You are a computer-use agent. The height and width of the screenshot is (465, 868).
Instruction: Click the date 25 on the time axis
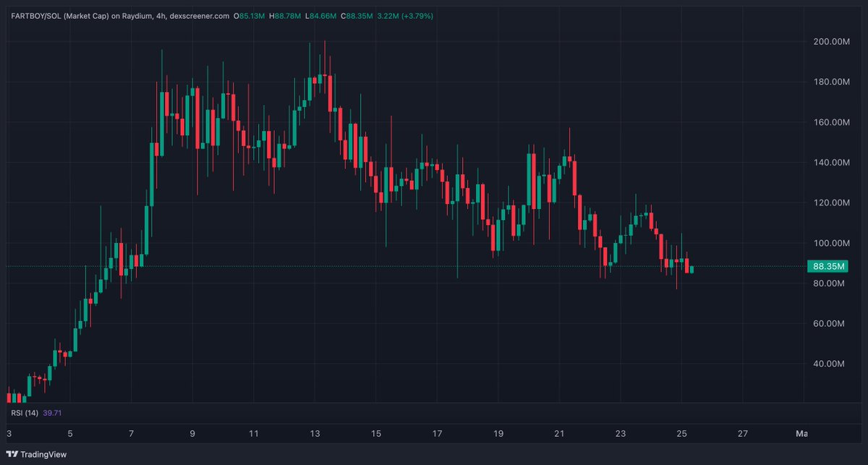(681, 434)
